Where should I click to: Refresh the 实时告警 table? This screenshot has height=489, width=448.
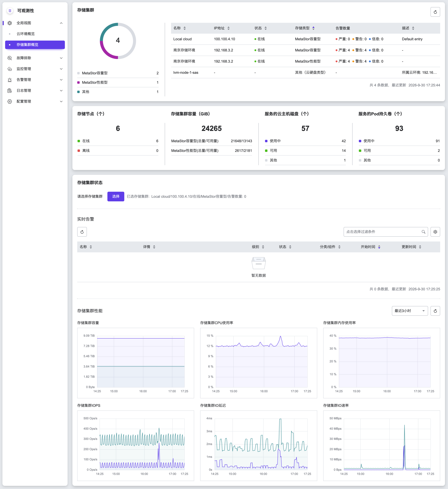(82, 232)
